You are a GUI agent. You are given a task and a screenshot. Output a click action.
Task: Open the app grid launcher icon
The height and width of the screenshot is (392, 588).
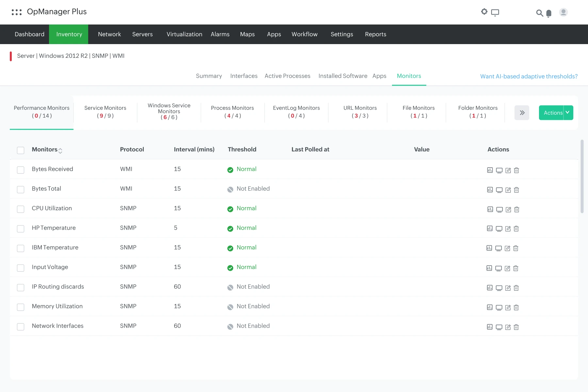16,12
